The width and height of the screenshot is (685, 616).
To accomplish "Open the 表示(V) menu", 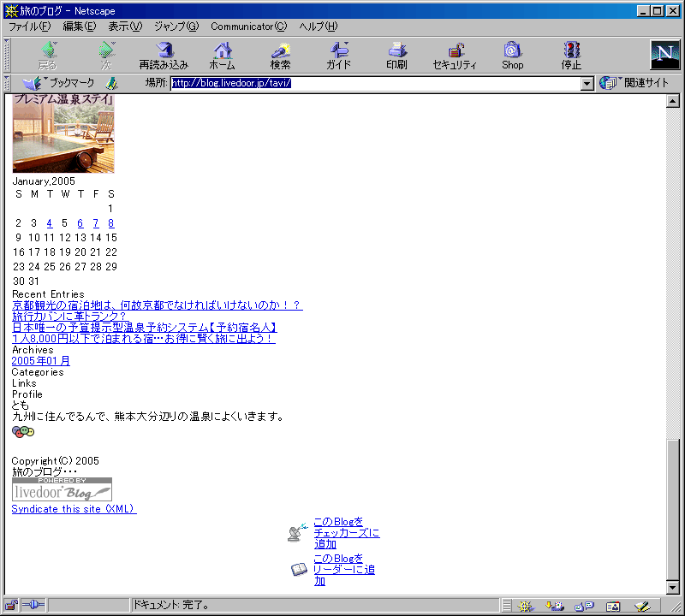I will point(125,27).
